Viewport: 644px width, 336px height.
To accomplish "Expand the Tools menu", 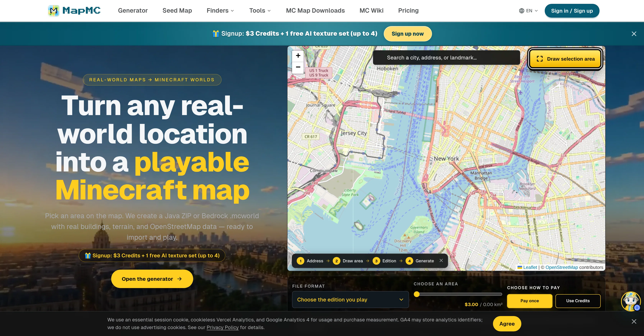I will [260, 11].
